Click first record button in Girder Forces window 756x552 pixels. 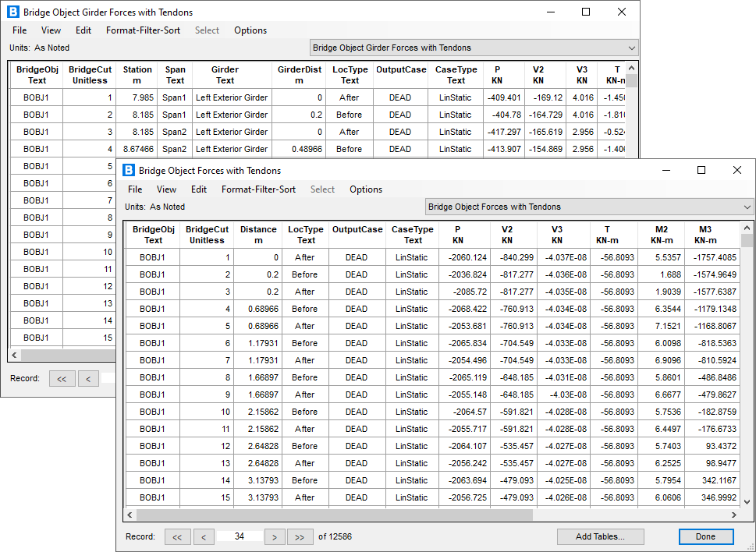(62, 378)
